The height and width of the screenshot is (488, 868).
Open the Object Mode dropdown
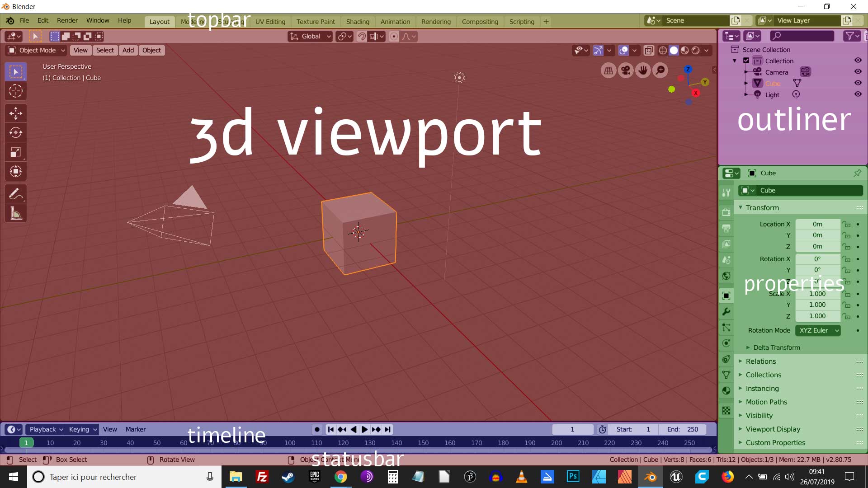(x=36, y=50)
